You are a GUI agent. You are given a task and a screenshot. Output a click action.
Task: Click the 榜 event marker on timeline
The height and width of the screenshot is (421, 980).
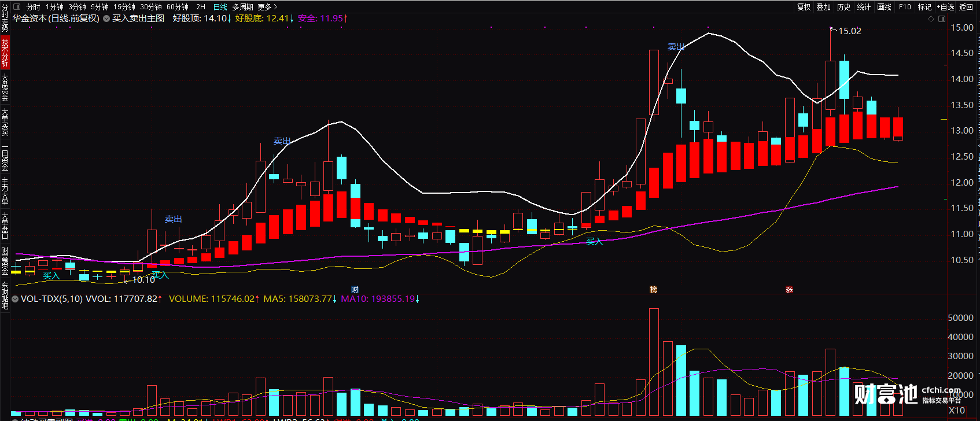coord(654,289)
